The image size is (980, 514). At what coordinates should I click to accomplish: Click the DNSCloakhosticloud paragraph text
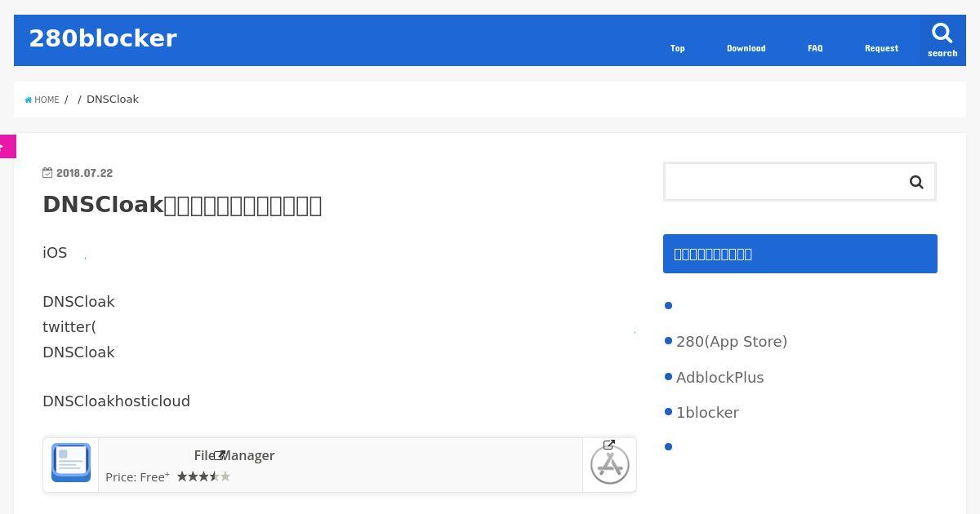pyautogui.click(x=116, y=401)
